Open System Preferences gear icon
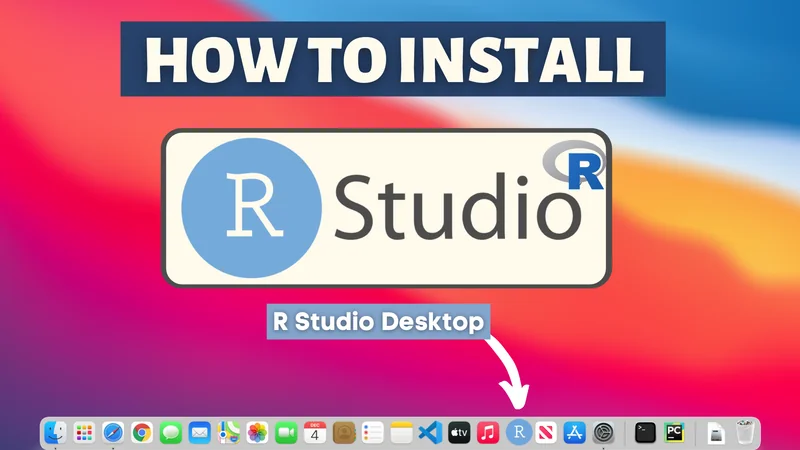The height and width of the screenshot is (450, 800). pos(603,432)
